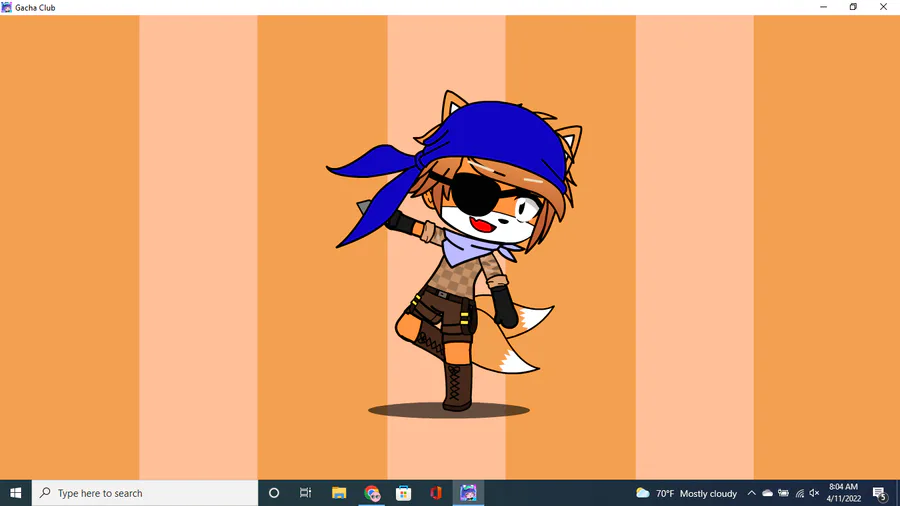Close the Gacha Club window
Screen dimensions: 900x506
883,7
